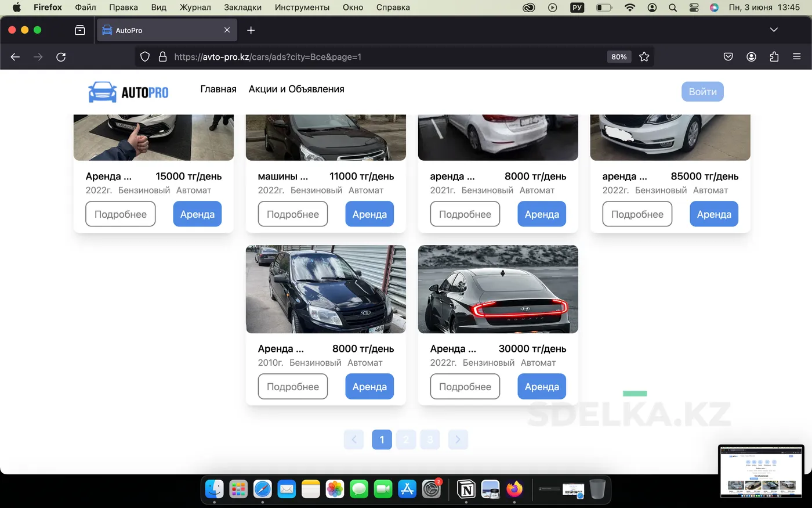Click Аренда on the 2010г. car card
Image resolution: width=812 pixels, height=508 pixels.
click(x=369, y=387)
